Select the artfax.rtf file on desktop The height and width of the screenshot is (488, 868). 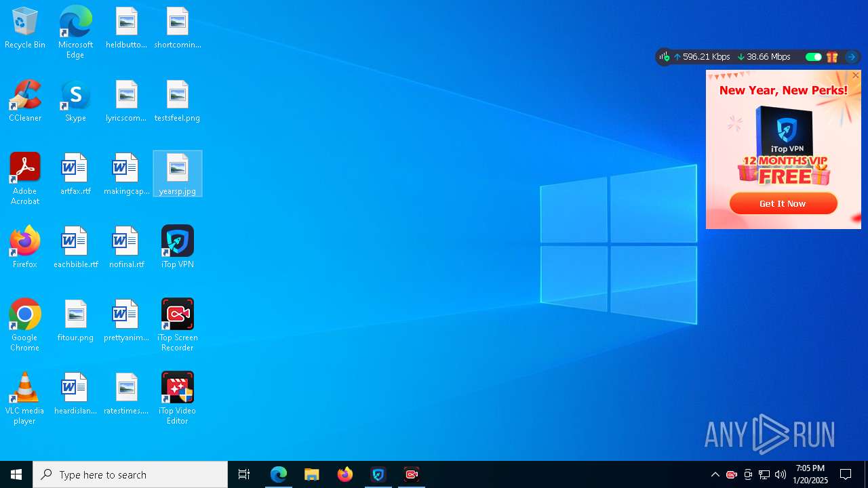coord(75,174)
